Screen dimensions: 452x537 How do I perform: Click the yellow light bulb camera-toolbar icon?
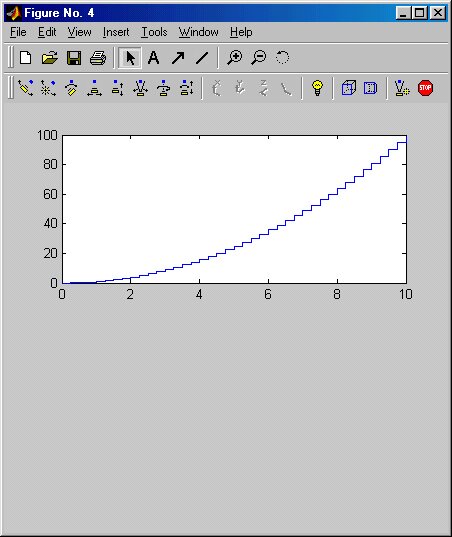(317, 88)
